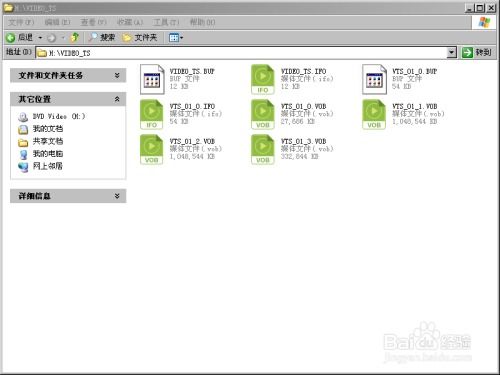Open the Tools (工具) menu
This screenshot has width=500, height=375.
166,22
